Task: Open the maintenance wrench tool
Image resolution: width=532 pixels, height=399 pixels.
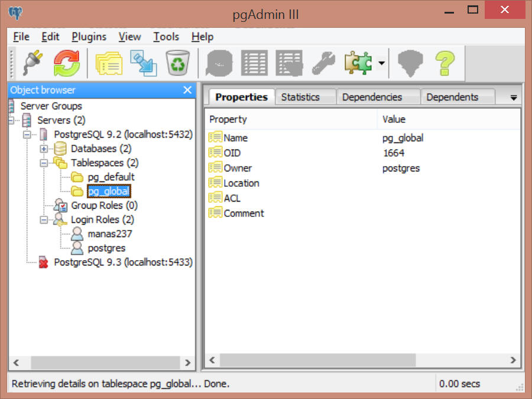Action: tap(323, 63)
